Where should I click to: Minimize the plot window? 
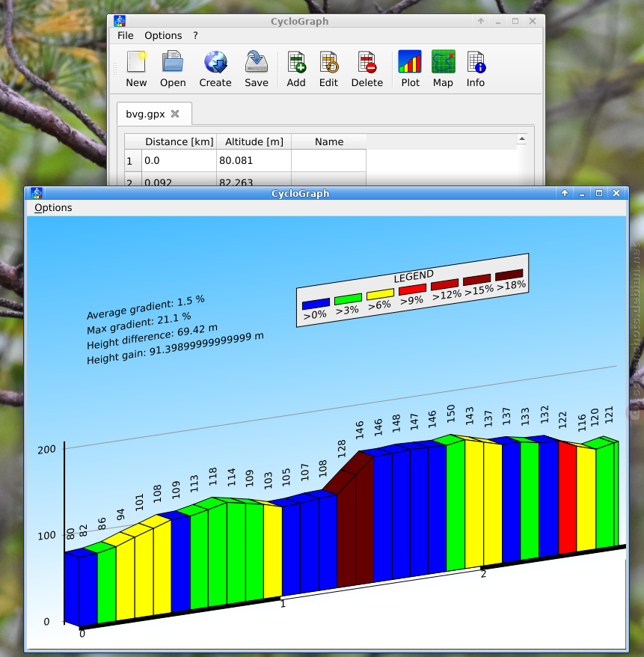click(x=582, y=194)
